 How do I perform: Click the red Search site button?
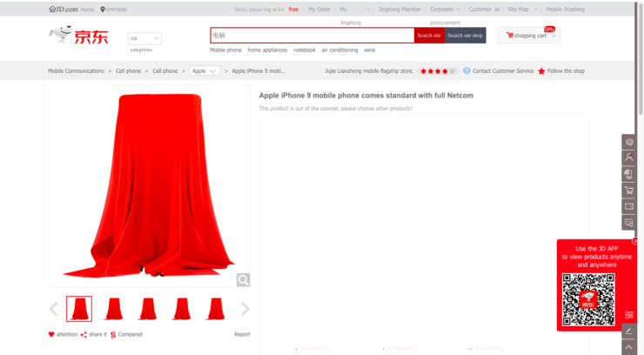pos(429,36)
